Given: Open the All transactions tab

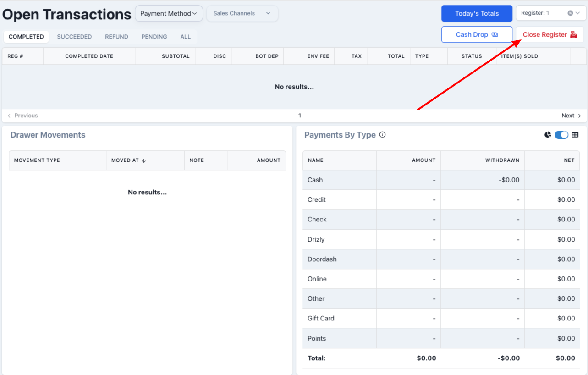Looking at the screenshot, I should pos(186,37).
